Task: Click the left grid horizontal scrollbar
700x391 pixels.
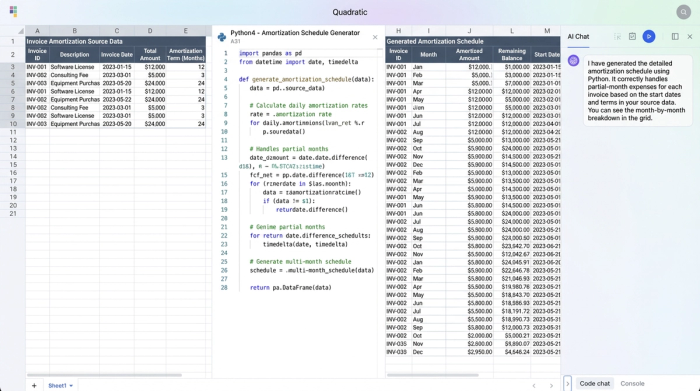Action: click(x=104, y=375)
